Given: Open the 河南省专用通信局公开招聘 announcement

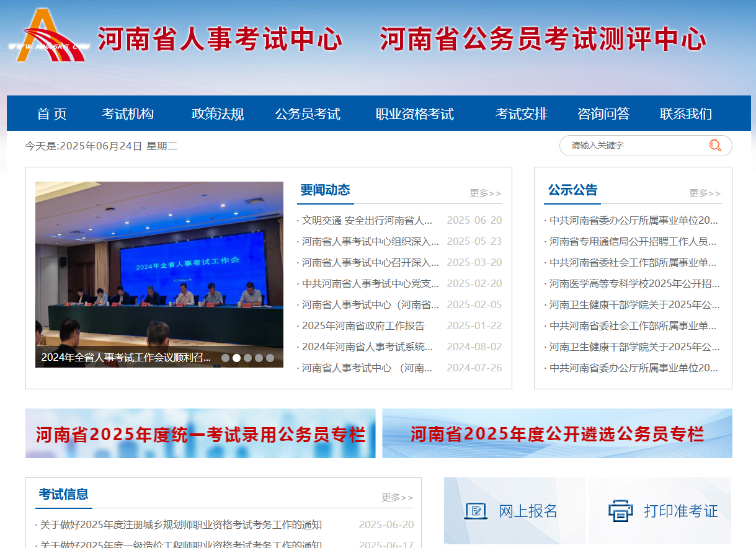Looking at the screenshot, I should (x=633, y=241).
